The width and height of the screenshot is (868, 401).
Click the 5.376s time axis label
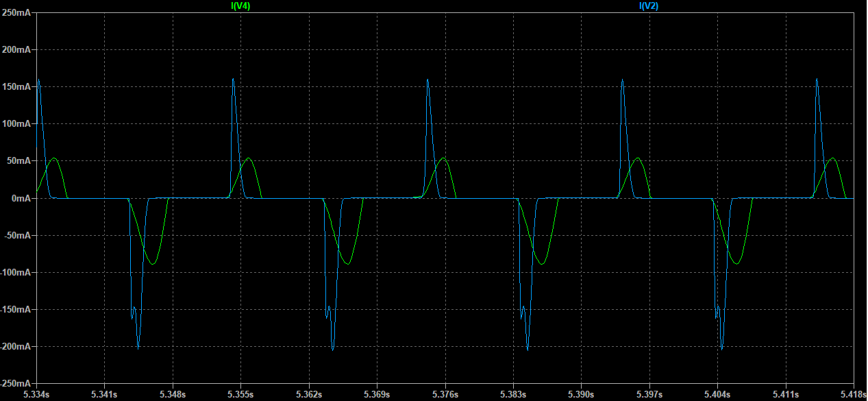pyautogui.click(x=445, y=394)
